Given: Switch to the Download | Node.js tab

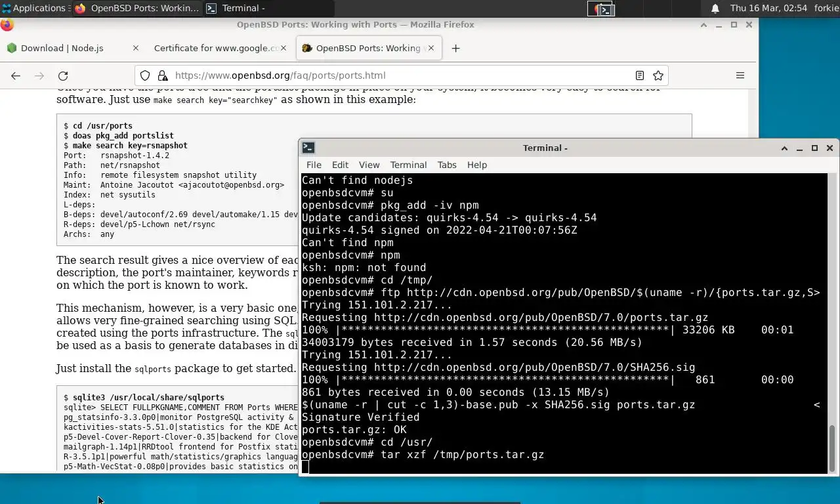Looking at the screenshot, I should point(62,48).
